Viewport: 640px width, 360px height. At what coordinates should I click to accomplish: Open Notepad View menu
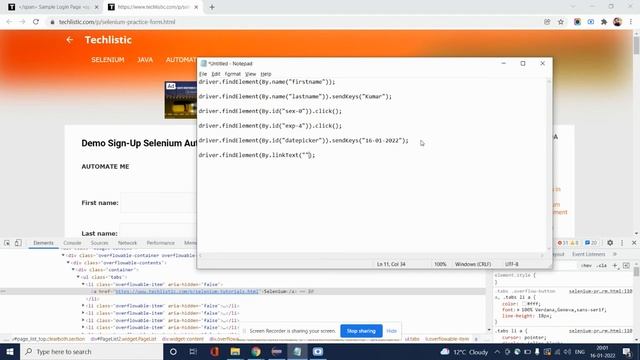click(250, 74)
